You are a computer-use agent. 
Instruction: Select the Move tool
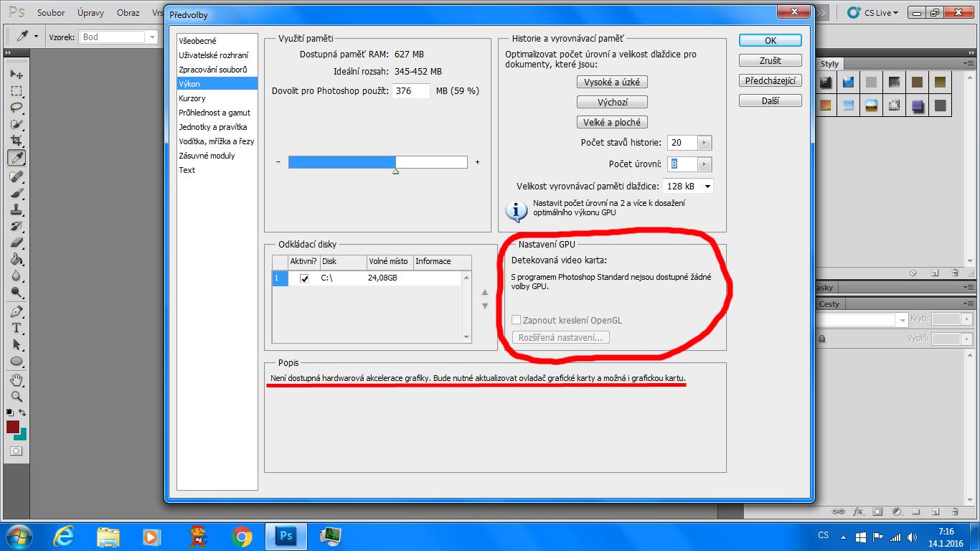pos(16,75)
